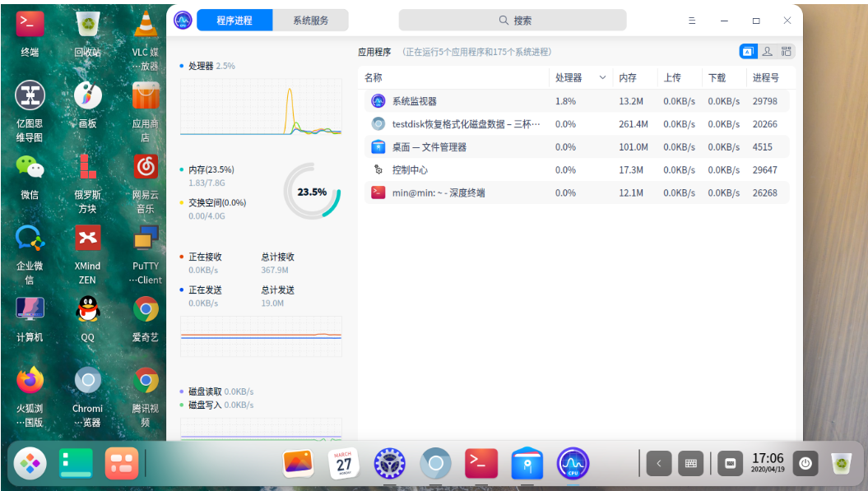Show application processes only filter
The width and height of the screenshot is (868, 491).
click(748, 52)
